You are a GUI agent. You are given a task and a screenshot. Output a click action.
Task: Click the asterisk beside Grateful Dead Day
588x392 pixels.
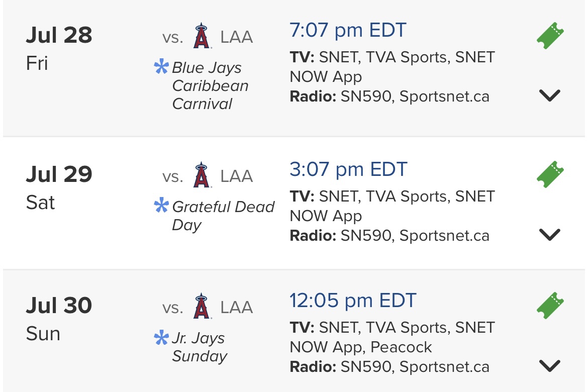click(x=161, y=205)
